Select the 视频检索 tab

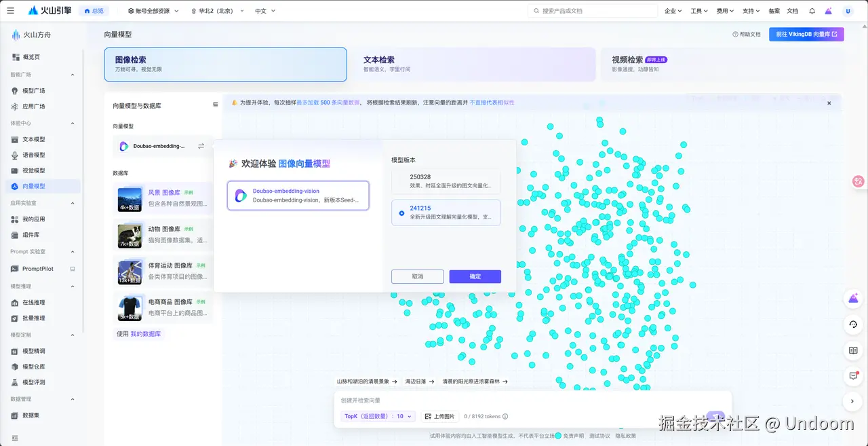722,64
